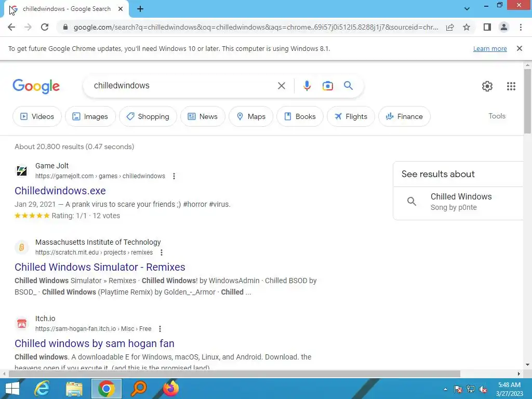Open the tab search dropdown arrow
This screenshot has width=532, height=399.
(467, 9)
